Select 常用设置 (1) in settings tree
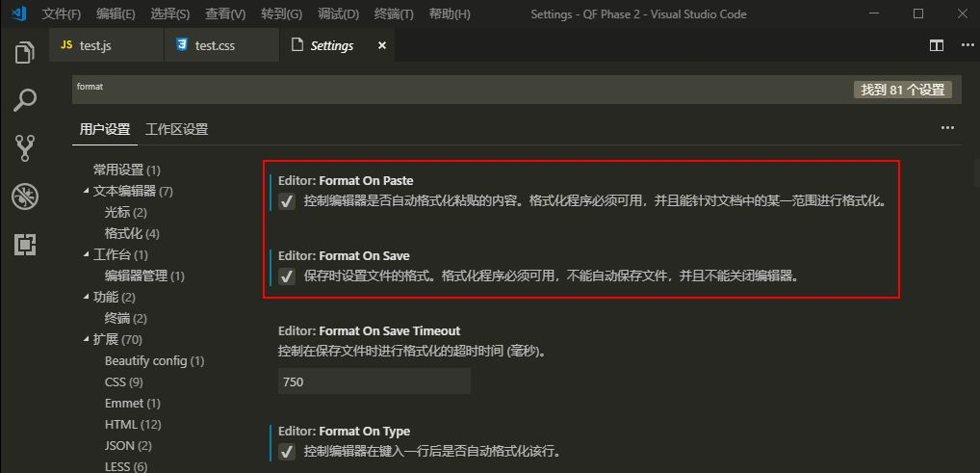 coord(127,170)
